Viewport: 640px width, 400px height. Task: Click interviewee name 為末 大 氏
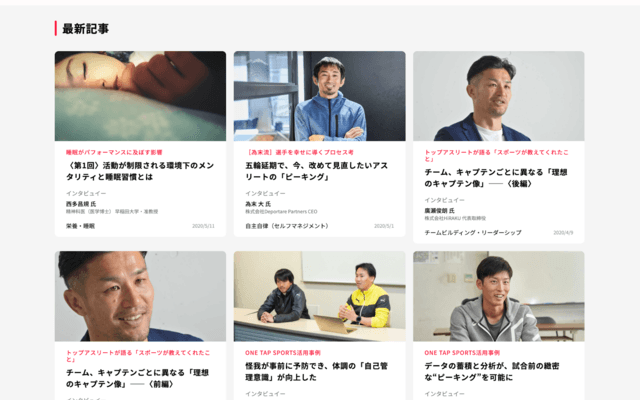pos(258,204)
